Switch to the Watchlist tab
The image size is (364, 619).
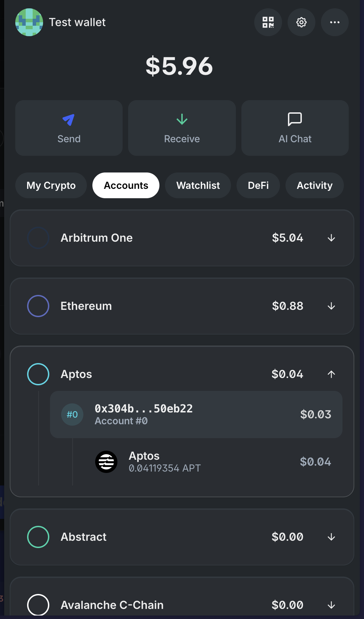point(198,185)
